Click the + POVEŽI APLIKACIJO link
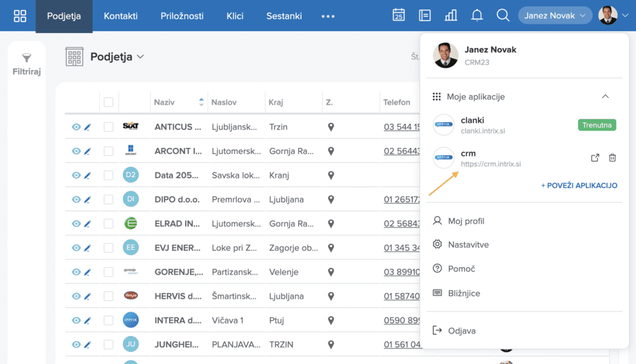The height and width of the screenshot is (364, 636). 579,185
